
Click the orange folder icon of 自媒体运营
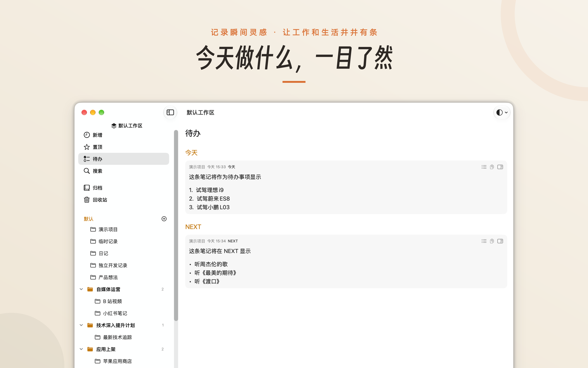click(x=90, y=289)
